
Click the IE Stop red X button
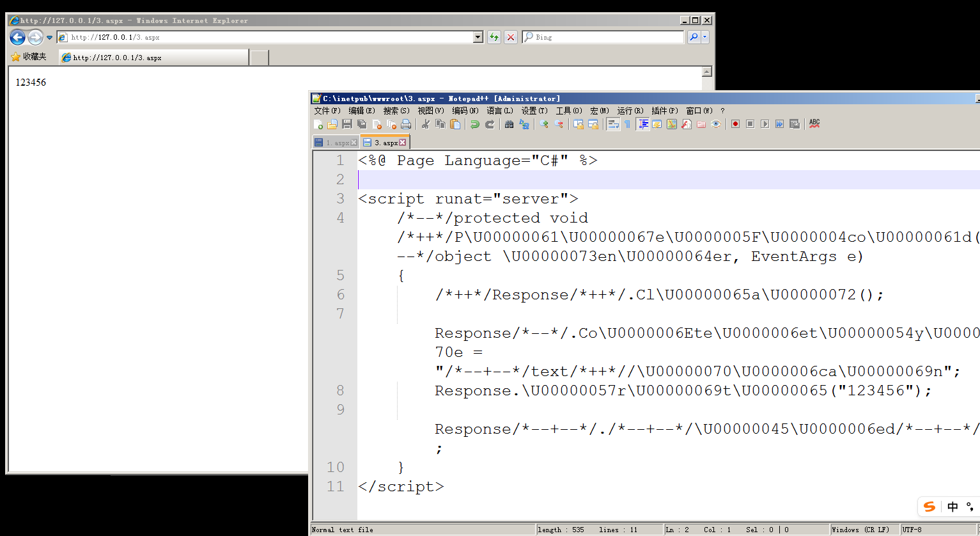click(x=511, y=37)
